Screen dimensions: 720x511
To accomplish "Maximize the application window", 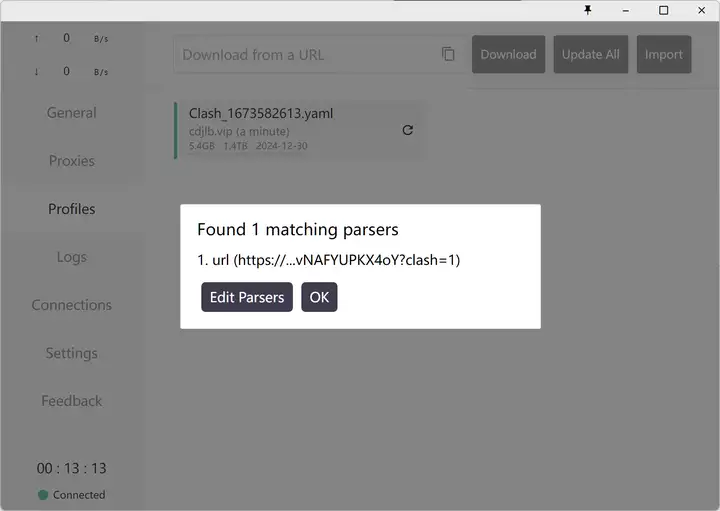I will point(663,10).
